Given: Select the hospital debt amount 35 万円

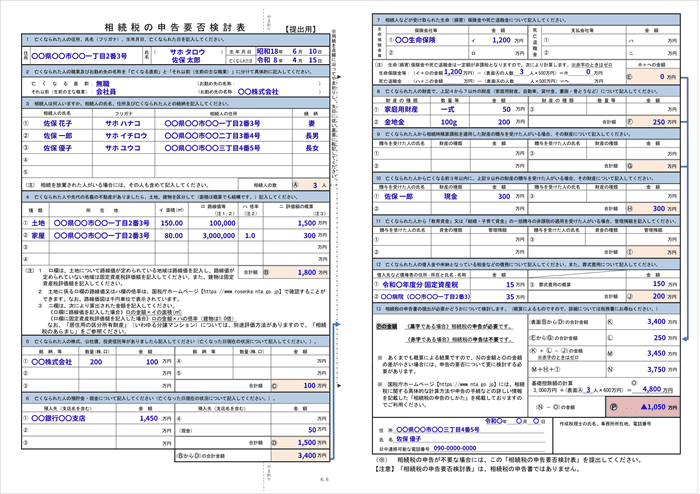Looking at the screenshot, I should [515, 296].
